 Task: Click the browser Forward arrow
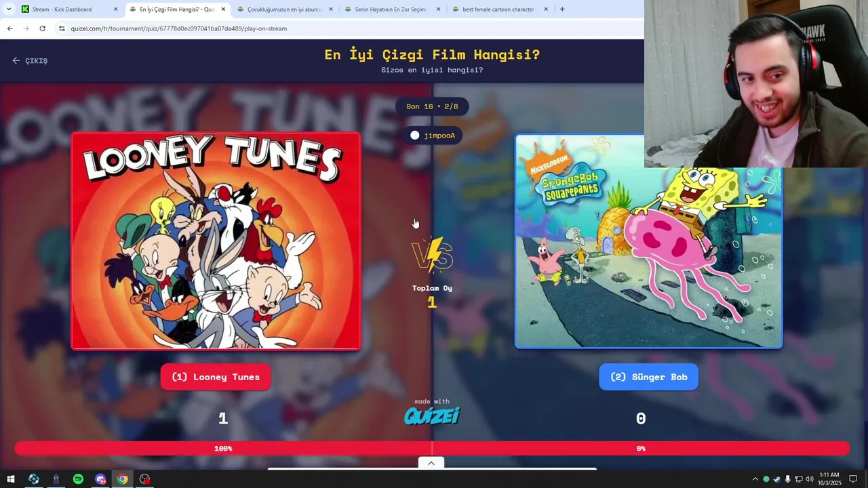tap(26, 28)
